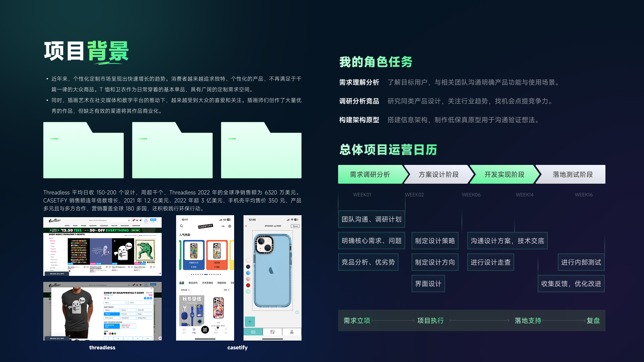The width and height of the screenshot is (644, 362).
Task: Pick the pink case color swatch in editor
Action: pos(248,279)
